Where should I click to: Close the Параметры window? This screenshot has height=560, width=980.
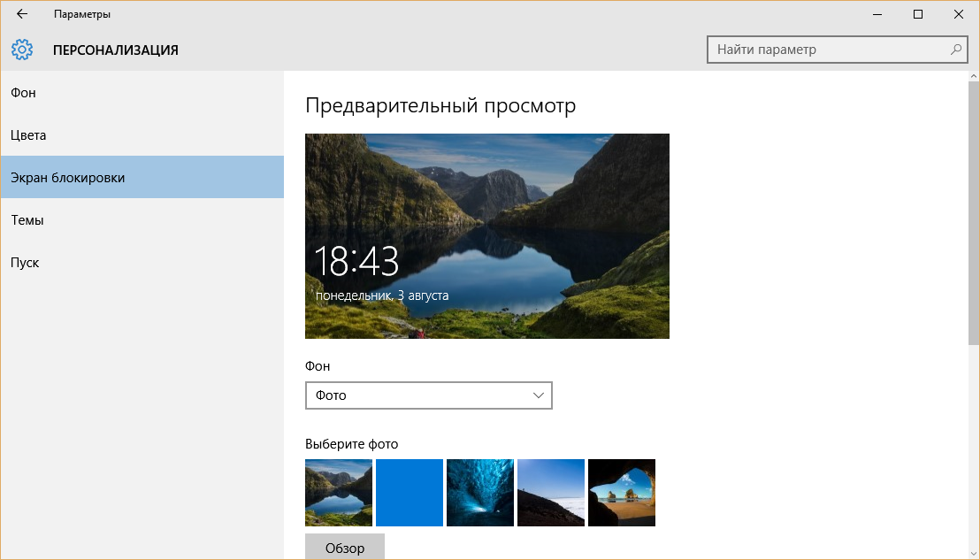click(959, 14)
